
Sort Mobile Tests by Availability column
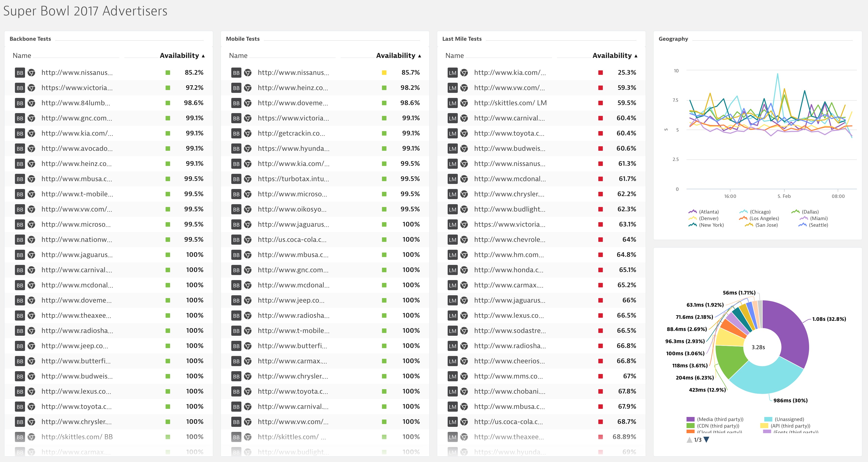coord(398,56)
